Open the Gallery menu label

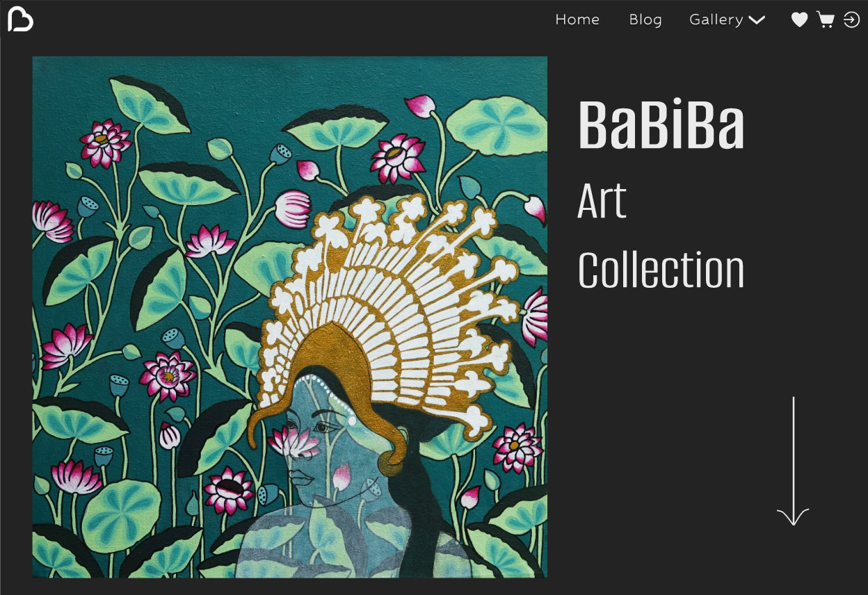[x=716, y=20]
